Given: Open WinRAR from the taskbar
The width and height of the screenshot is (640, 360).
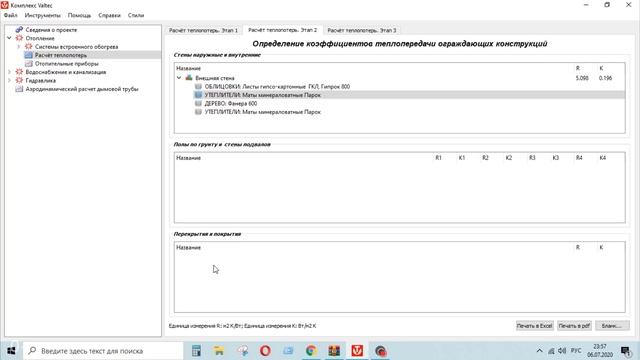Looking at the screenshot, I should (334, 351).
